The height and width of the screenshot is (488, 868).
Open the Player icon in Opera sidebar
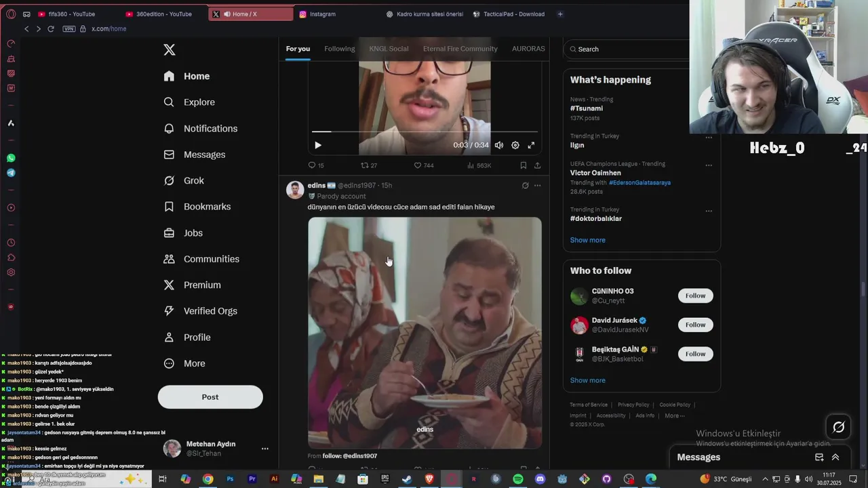[x=11, y=208]
